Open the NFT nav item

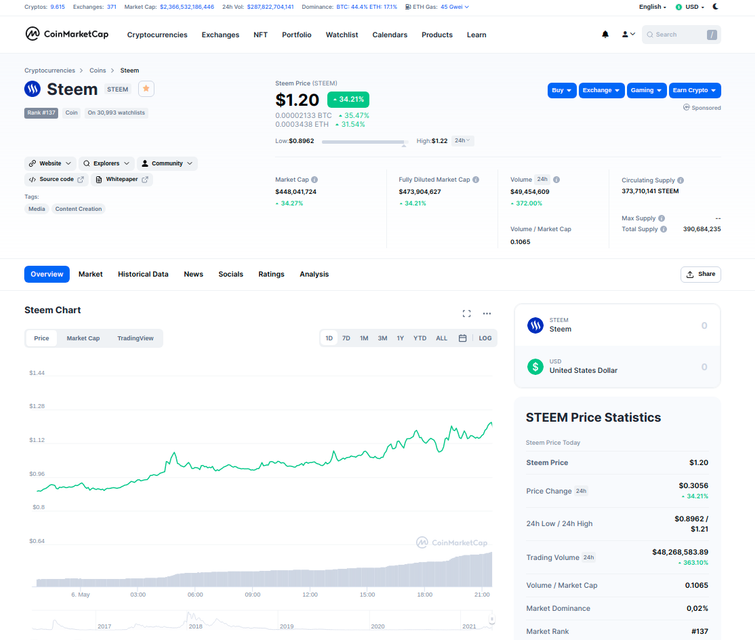(x=260, y=35)
